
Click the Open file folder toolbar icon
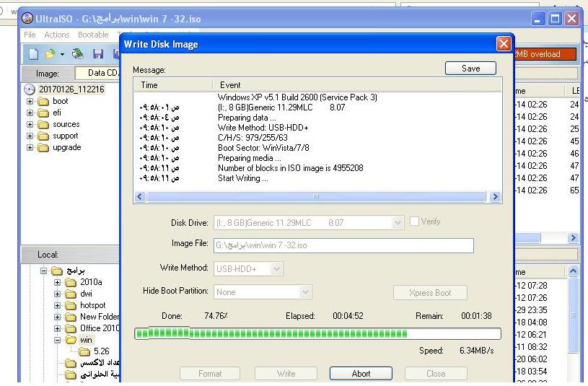(x=51, y=54)
